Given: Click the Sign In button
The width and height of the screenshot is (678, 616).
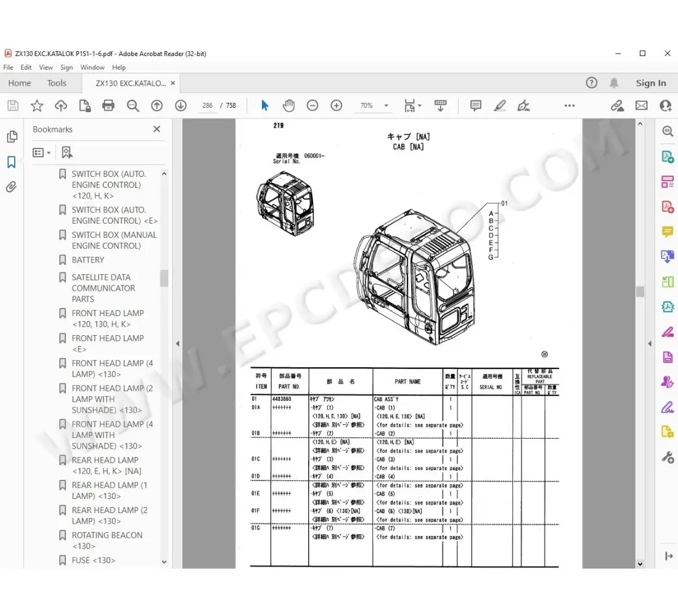Looking at the screenshot, I should pyautogui.click(x=651, y=83).
